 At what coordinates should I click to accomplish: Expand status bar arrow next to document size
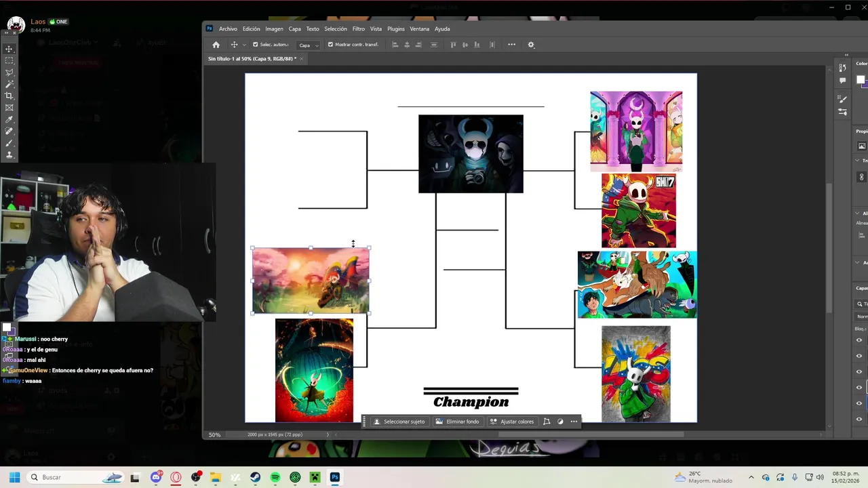click(x=328, y=434)
